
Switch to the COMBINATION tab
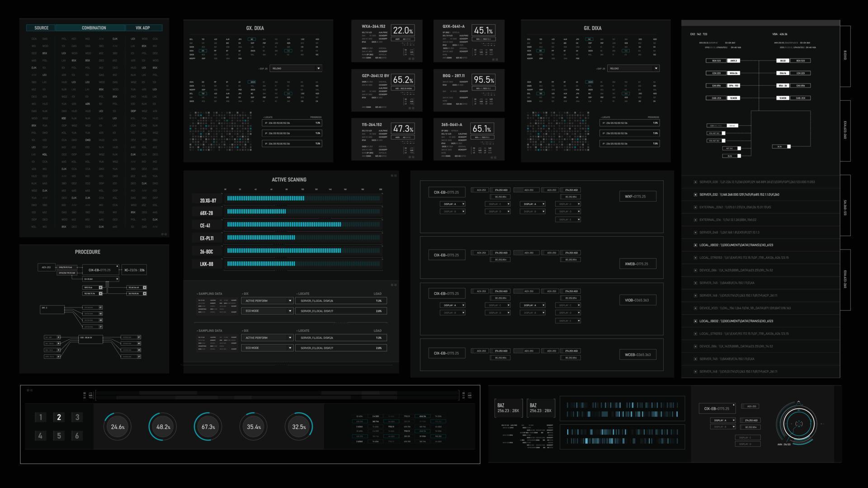pyautogui.click(x=93, y=28)
